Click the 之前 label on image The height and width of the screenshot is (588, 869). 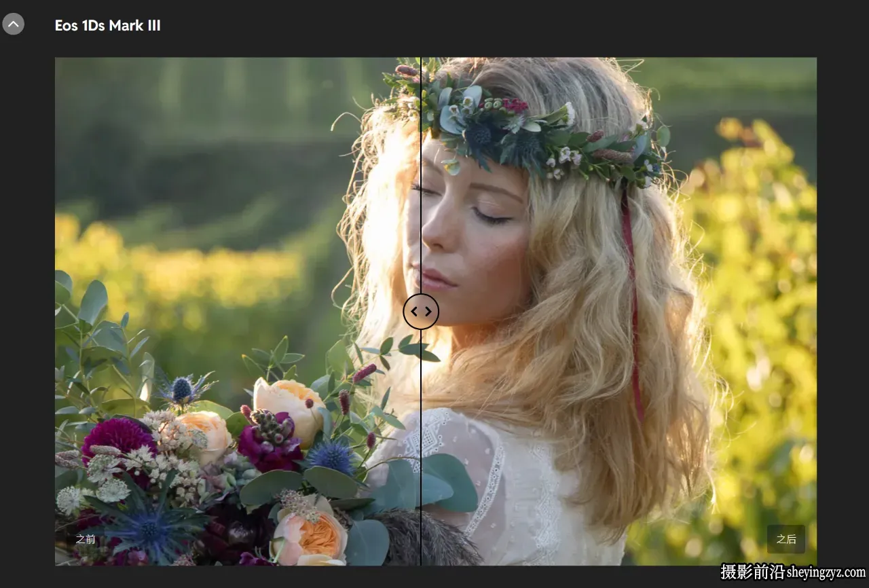[86, 539]
